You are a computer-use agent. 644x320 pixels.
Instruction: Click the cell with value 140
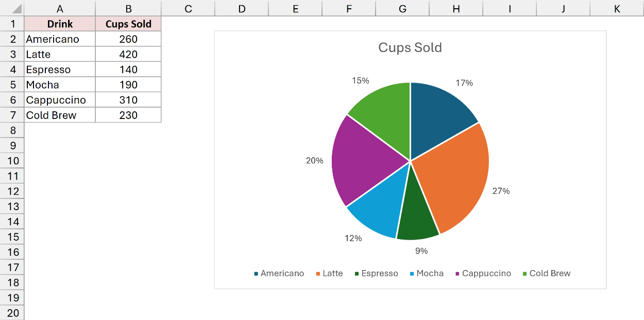click(x=128, y=70)
